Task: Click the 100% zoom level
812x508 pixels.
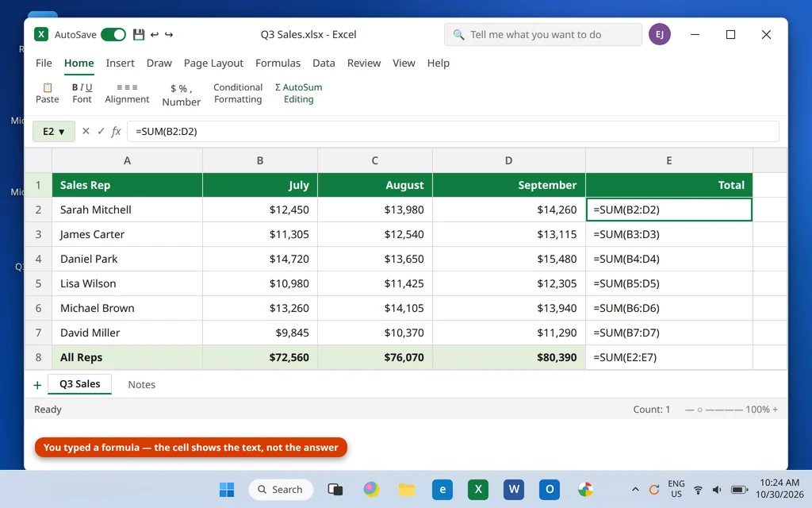Action: coord(757,409)
